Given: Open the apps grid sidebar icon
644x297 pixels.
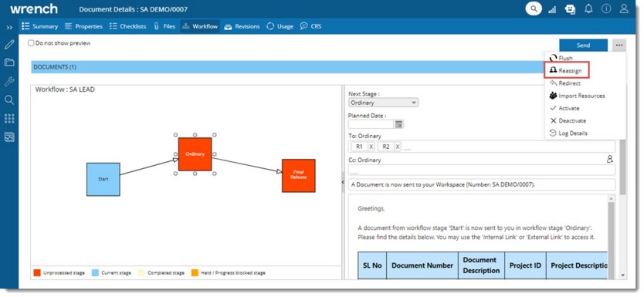Looking at the screenshot, I should [9, 119].
